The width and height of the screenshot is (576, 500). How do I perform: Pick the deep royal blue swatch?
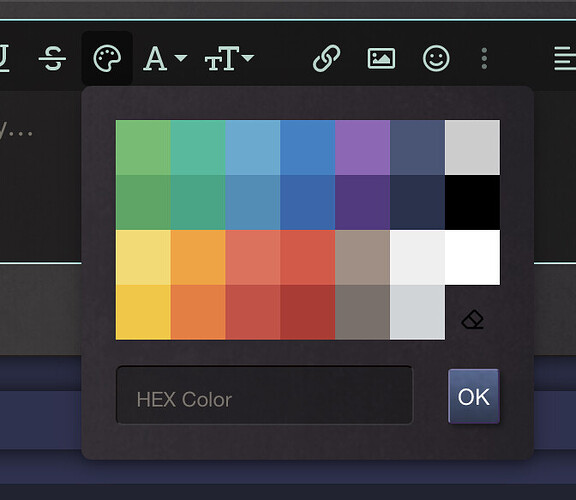click(x=307, y=202)
